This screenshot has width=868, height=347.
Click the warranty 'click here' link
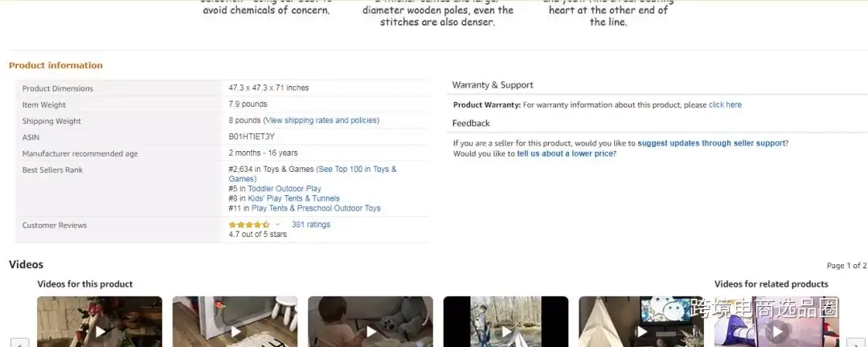coord(725,104)
